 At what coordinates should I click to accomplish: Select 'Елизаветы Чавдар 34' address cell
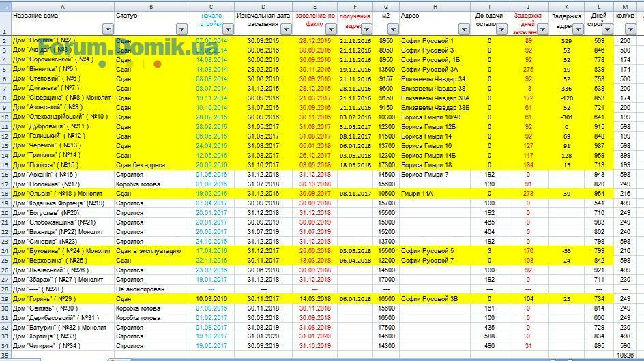(x=435, y=79)
